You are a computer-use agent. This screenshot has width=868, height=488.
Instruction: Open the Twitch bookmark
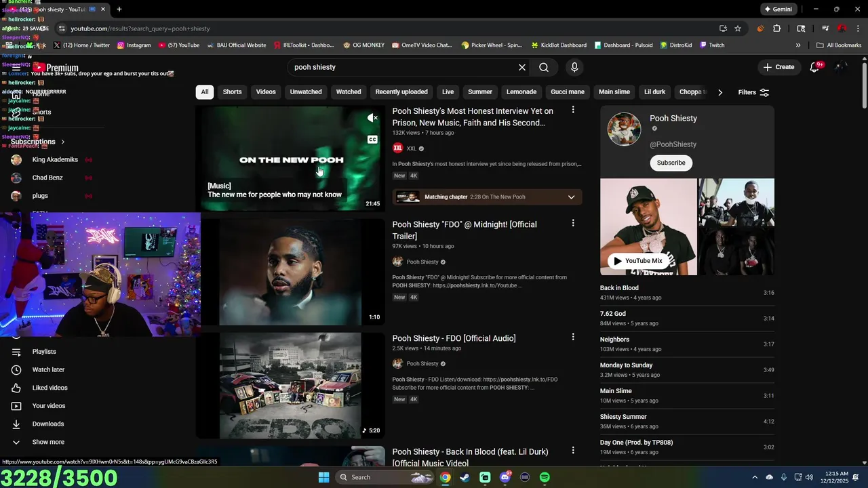pyautogui.click(x=712, y=45)
